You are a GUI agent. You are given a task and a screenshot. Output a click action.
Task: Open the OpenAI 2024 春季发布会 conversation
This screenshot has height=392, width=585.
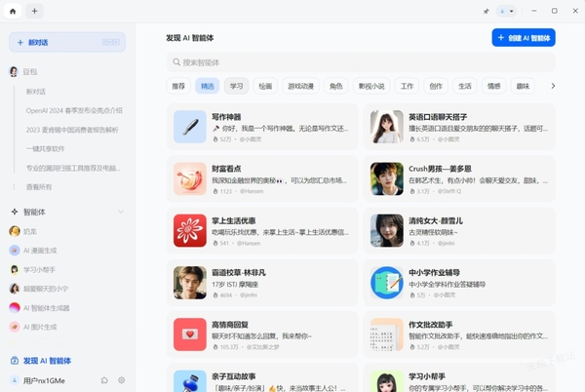coord(74,110)
